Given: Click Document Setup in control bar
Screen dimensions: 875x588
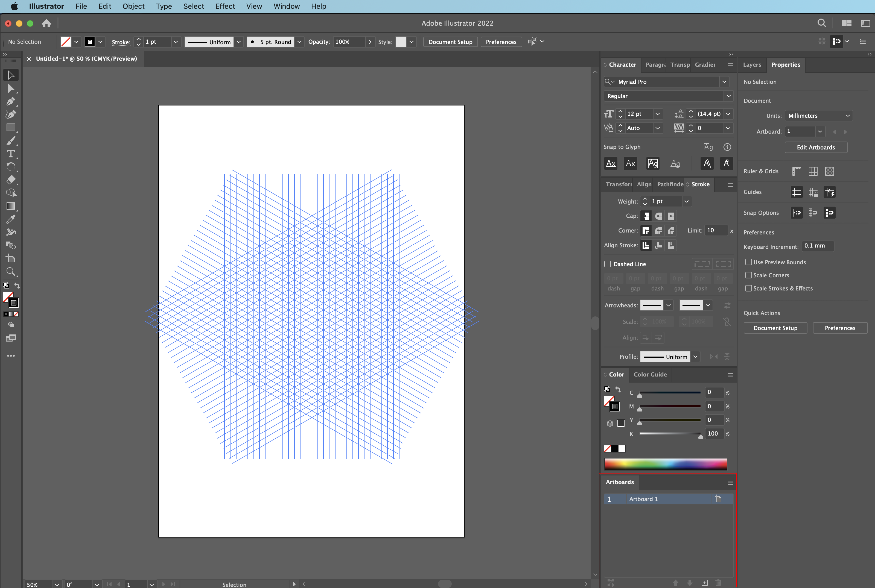Looking at the screenshot, I should pos(450,42).
